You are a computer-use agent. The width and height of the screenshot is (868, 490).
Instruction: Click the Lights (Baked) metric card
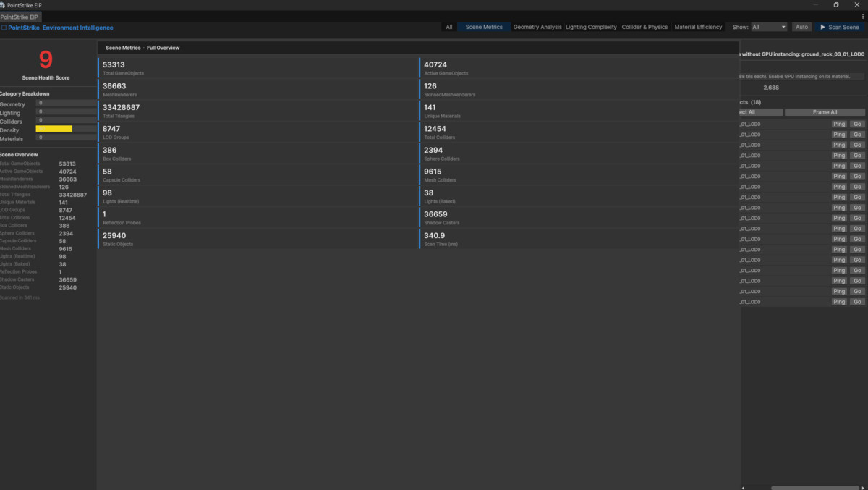click(x=579, y=196)
